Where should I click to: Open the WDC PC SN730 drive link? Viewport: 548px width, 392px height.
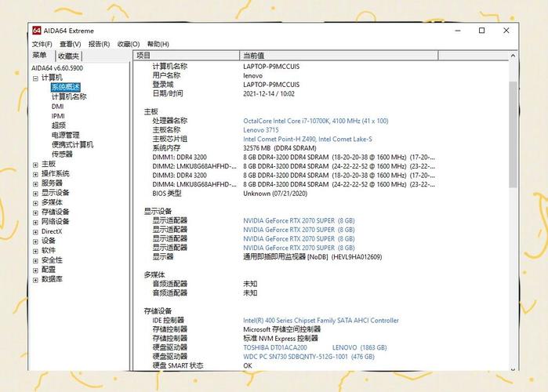[309, 357]
